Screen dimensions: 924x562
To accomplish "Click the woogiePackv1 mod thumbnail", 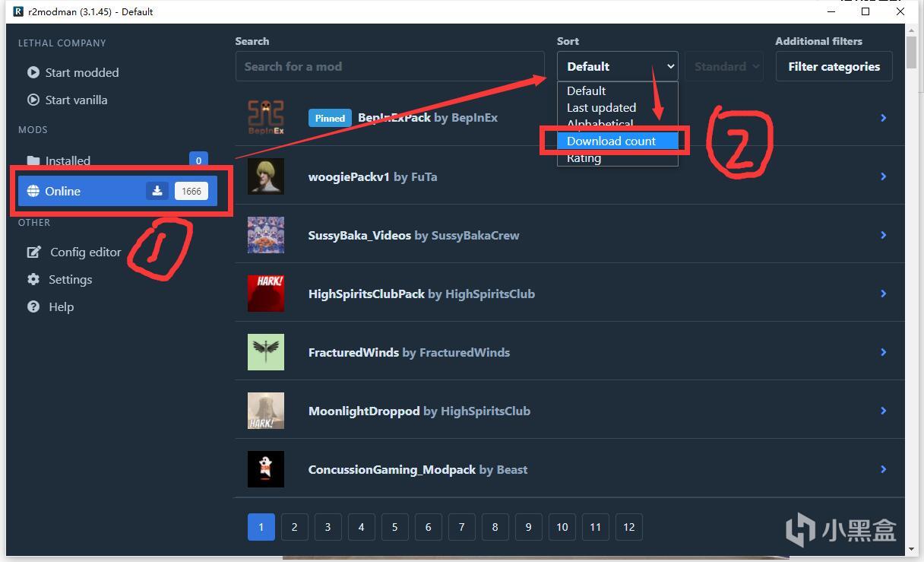I will (x=266, y=176).
